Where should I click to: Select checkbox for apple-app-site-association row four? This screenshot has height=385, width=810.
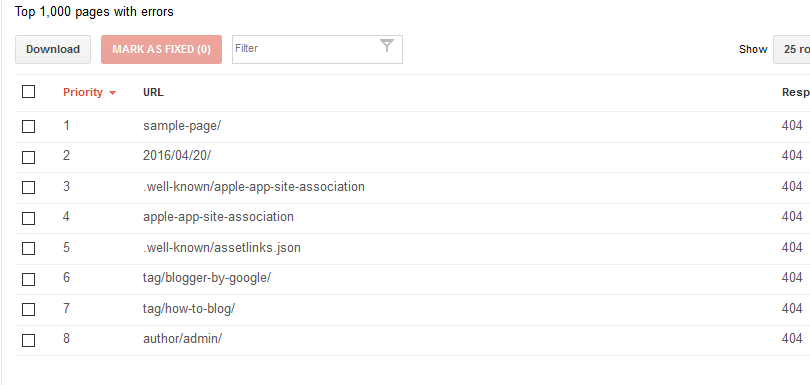pyautogui.click(x=28, y=218)
